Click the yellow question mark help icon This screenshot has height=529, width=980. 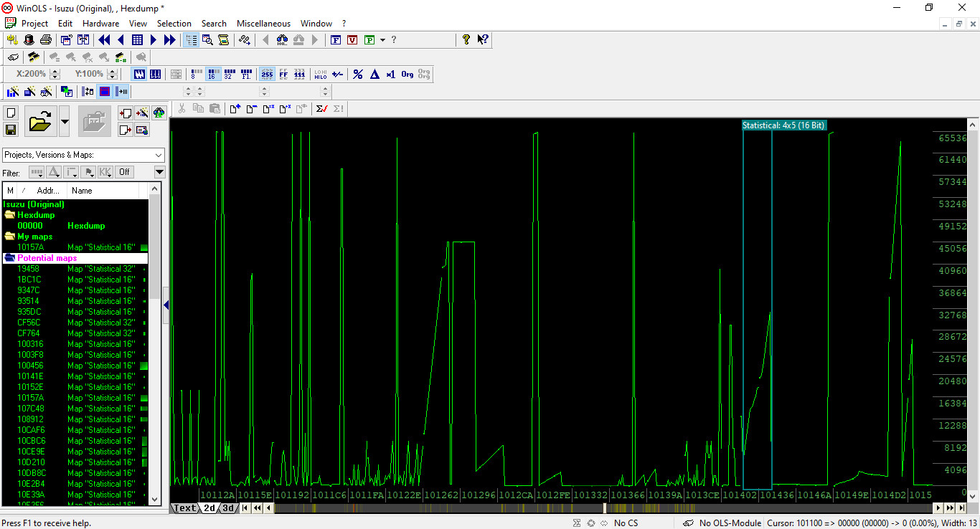(466, 40)
